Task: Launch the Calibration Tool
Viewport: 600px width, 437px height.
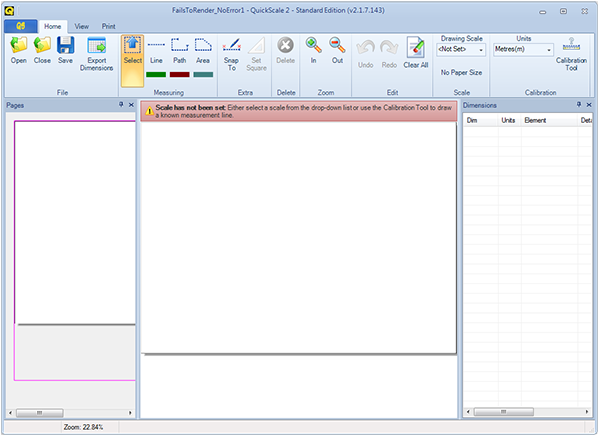Action: coord(571,54)
